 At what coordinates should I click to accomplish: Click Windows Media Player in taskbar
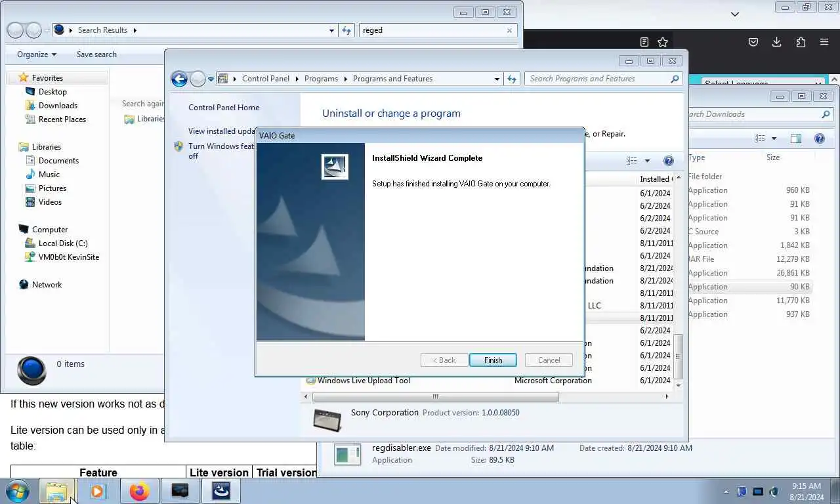click(98, 491)
